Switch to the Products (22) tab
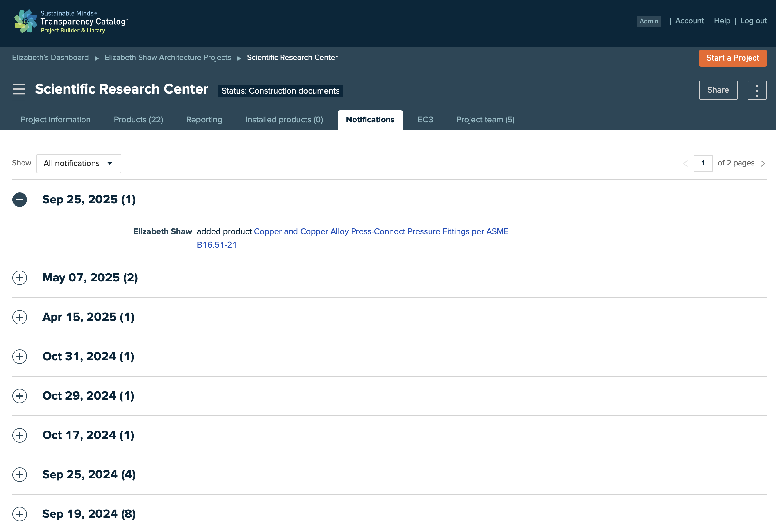The image size is (776, 532). click(x=138, y=120)
